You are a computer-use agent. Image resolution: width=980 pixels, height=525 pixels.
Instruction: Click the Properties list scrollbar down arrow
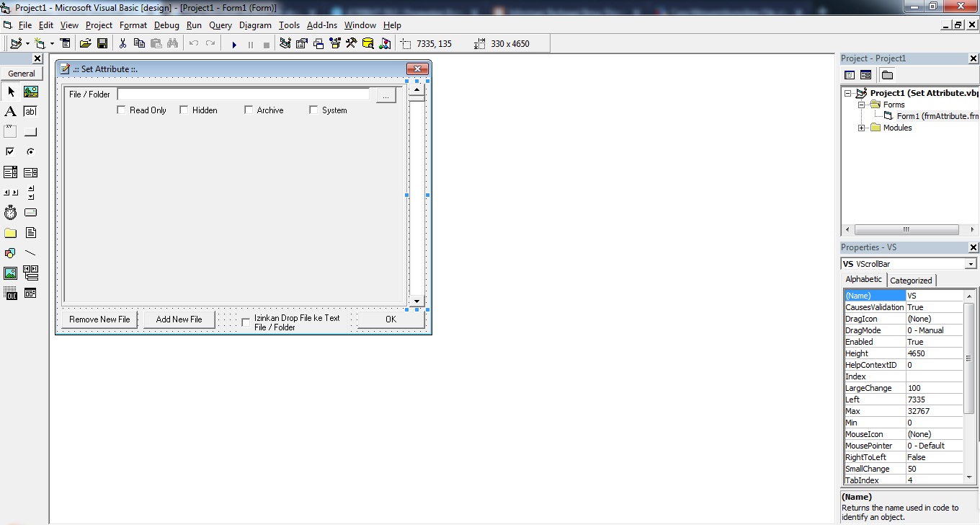pos(969,477)
